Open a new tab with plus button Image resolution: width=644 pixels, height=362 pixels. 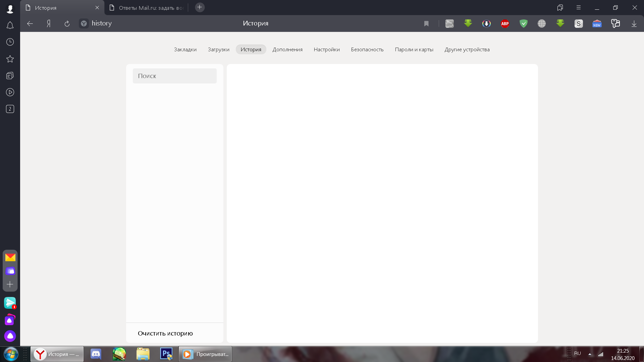click(x=200, y=7)
